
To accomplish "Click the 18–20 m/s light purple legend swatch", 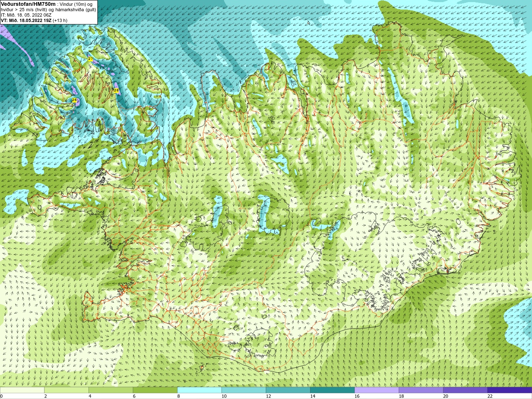I will (421, 390).
